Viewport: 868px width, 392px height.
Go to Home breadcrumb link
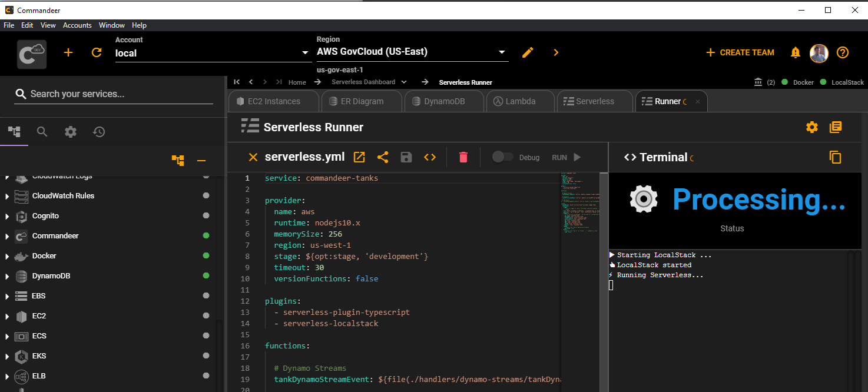click(297, 82)
